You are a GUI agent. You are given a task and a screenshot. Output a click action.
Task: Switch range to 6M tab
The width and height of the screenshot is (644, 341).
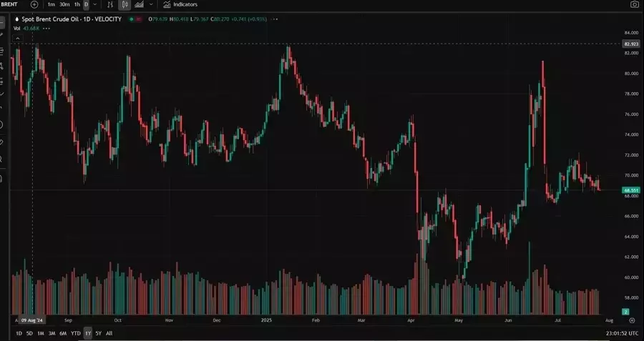coord(63,333)
